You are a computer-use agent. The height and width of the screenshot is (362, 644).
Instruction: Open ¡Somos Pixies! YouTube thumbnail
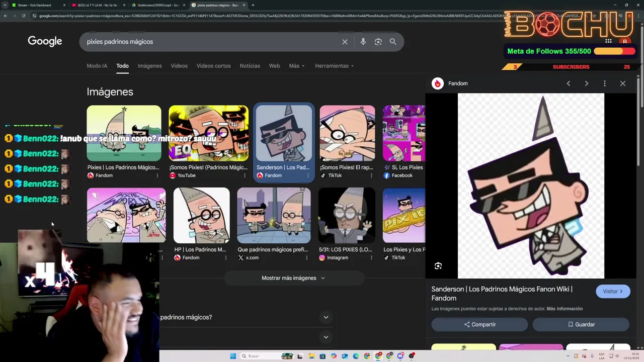click(x=208, y=133)
